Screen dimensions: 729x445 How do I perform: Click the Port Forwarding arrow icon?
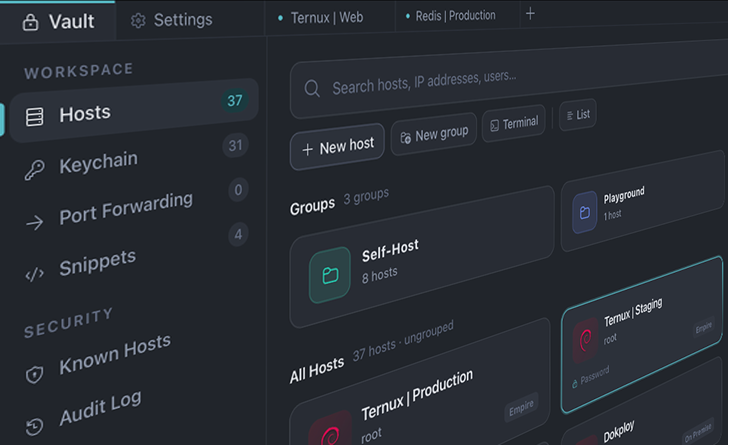click(34, 223)
